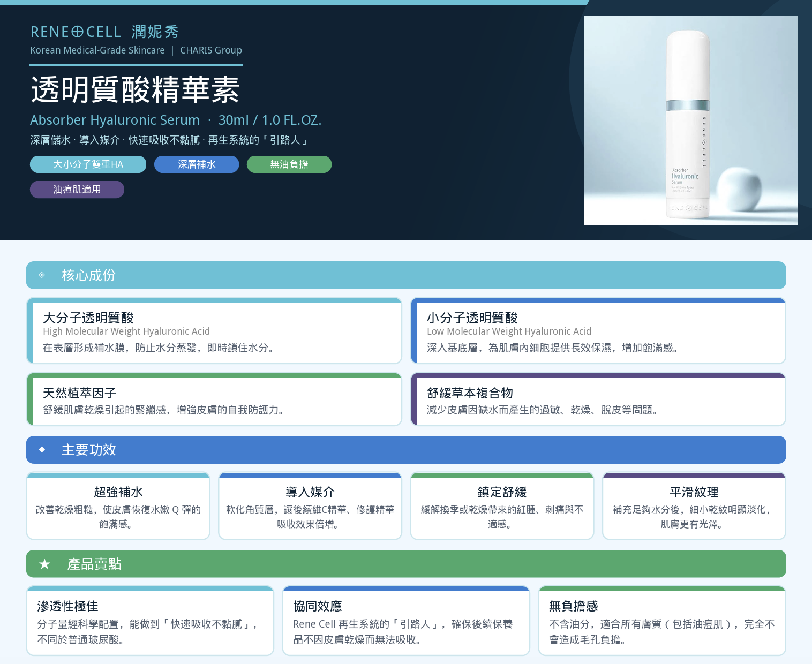Image resolution: width=812 pixels, height=664 pixels.
Task: Open the serum bottle product image
Action: click(691, 120)
